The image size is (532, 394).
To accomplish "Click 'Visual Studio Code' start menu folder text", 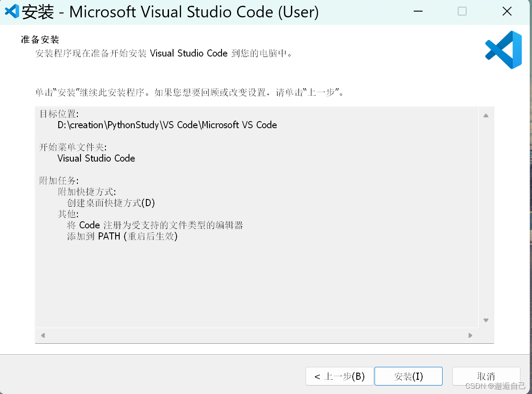I will (x=97, y=158).
